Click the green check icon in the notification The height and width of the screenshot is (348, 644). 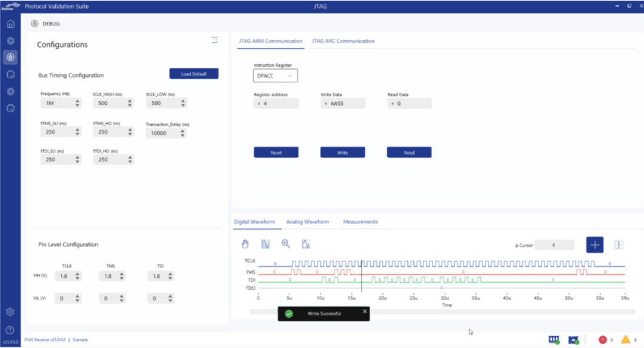tap(289, 314)
